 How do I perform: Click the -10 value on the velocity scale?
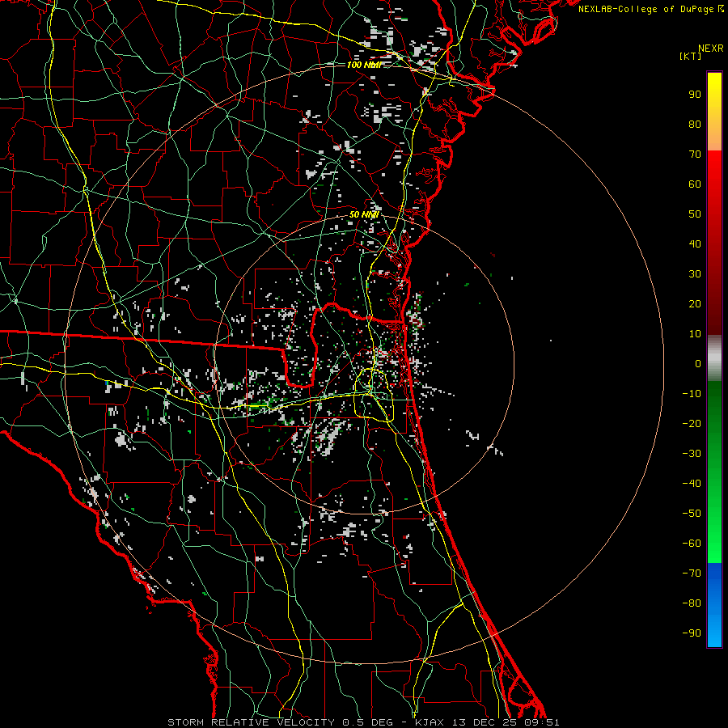(x=692, y=394)
